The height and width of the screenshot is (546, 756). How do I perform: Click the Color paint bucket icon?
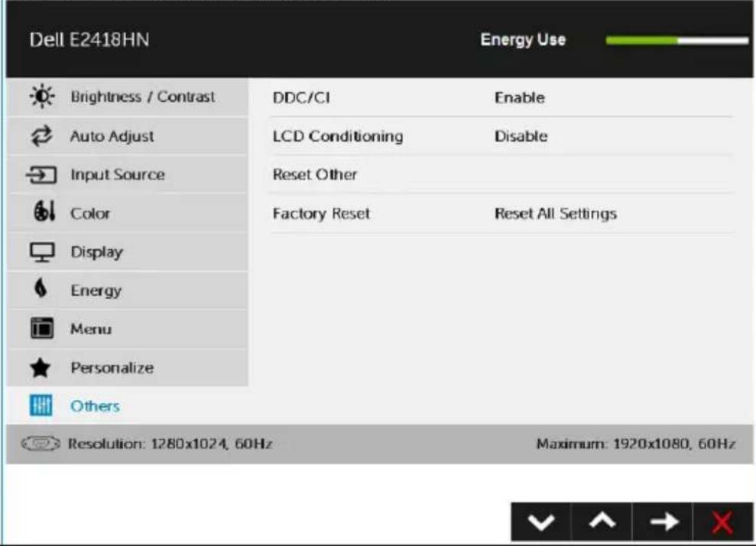(x=44, y=212)
